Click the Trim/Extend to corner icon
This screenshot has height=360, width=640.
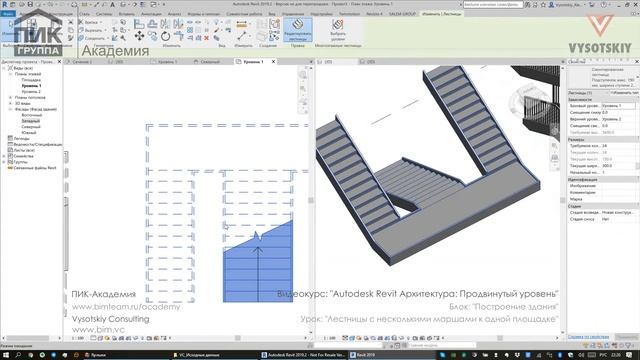coord(179,36)
